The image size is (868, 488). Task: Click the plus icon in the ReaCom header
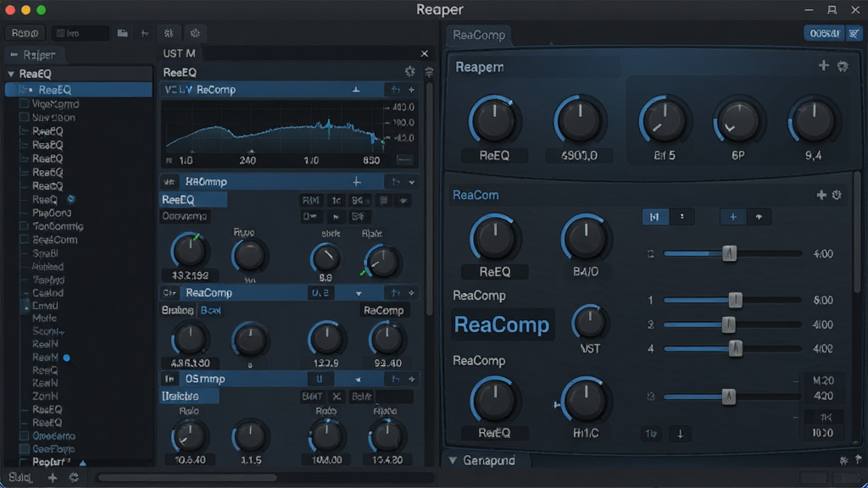coord(821,195)
